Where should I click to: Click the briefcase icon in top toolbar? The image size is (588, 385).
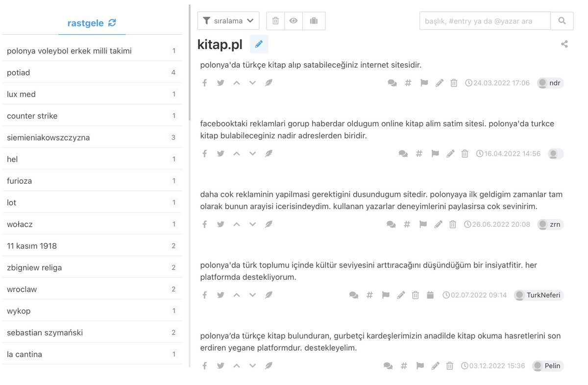(314, 21)
